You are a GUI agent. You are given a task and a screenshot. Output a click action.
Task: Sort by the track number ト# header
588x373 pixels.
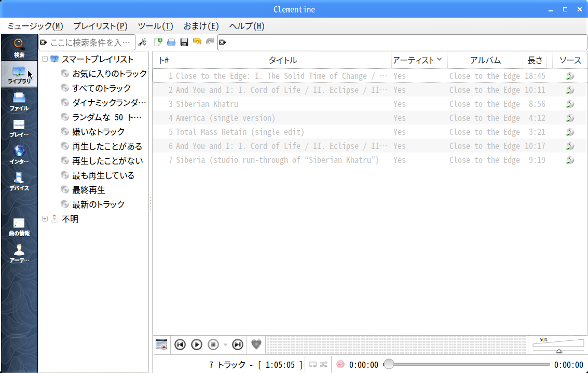coord(163,60)
